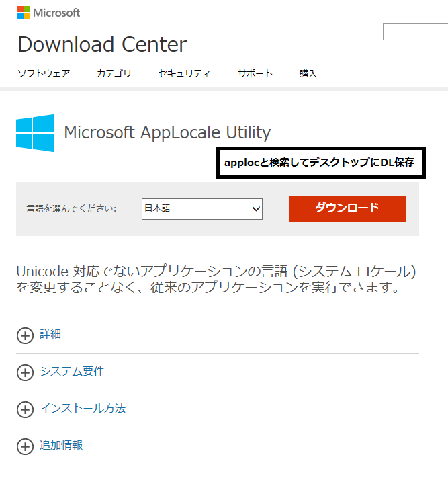Image resolution: width=448 pixels, height=498 pixels.
Task: Click the red ダウンロード button
Action: (x=347, y=208)
